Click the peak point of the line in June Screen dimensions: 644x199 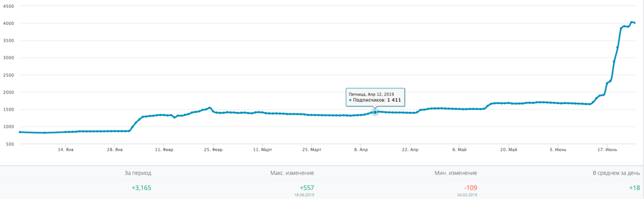[x=632, y=22]
